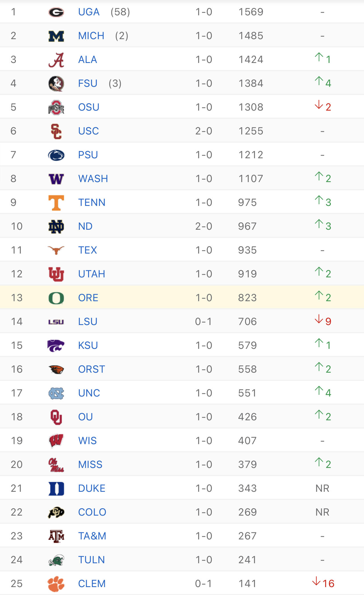
Task: Open the USC team page link
Action: 88,131
